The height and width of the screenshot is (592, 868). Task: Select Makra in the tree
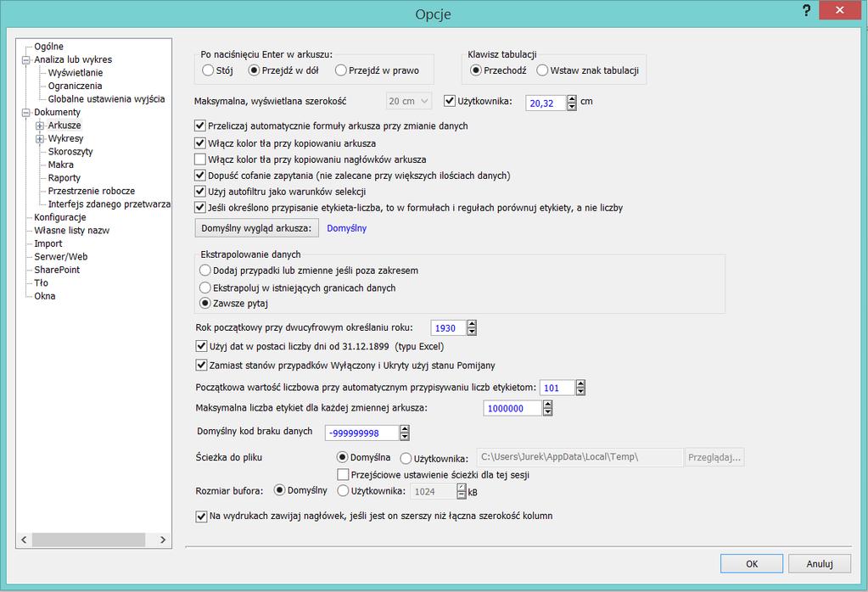pyautogui.click(x=61, y=165)
